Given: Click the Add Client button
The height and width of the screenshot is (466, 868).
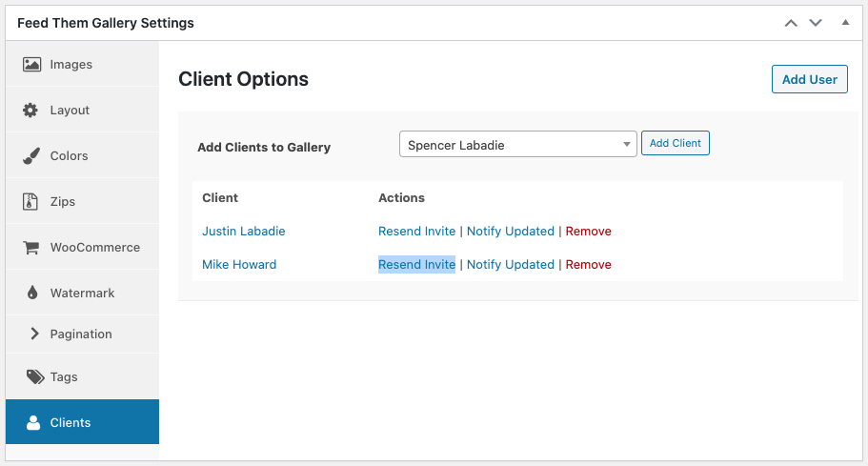Looking at the screenshot, I should coord(676,143).
